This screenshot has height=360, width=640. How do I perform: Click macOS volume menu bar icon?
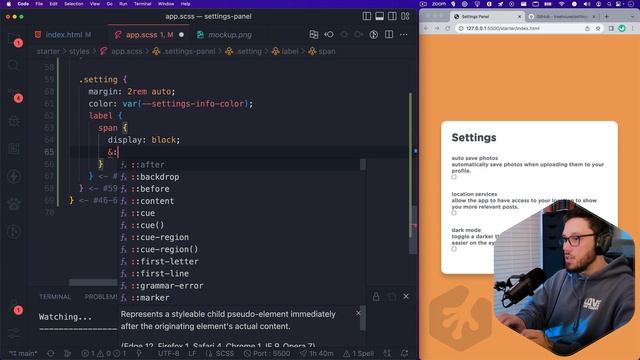coord(587,4)
